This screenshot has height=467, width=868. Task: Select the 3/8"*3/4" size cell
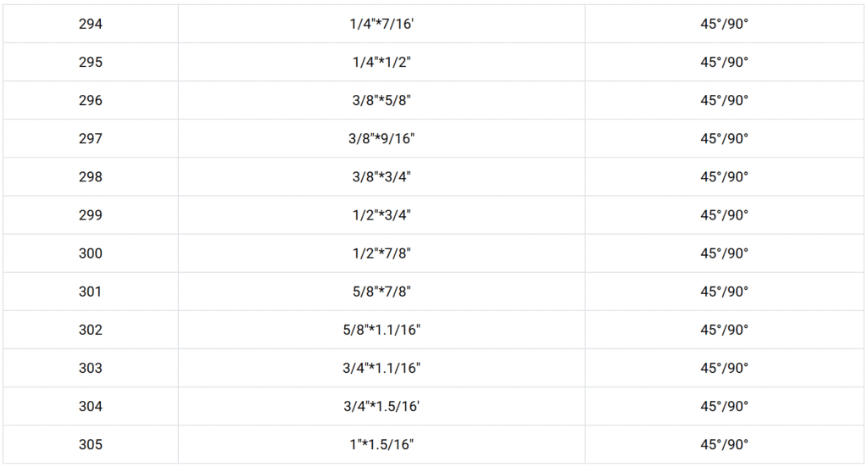tap(381, 176)
